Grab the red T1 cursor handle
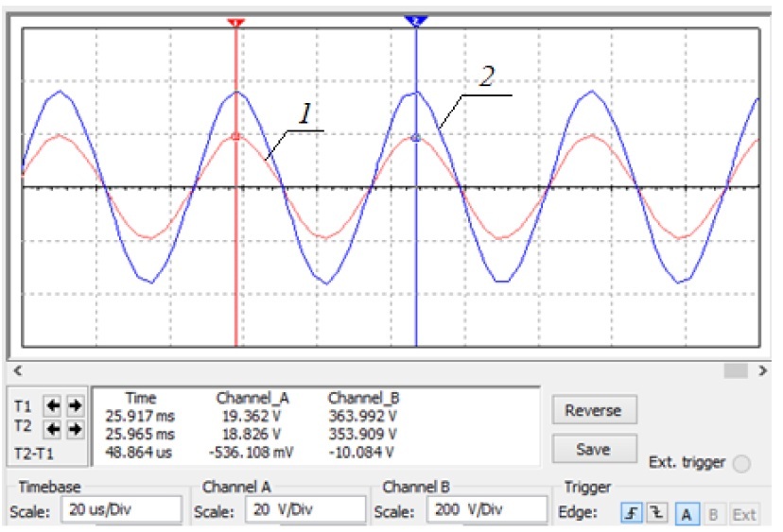The image size is (783, 532). tap(236, 21)
